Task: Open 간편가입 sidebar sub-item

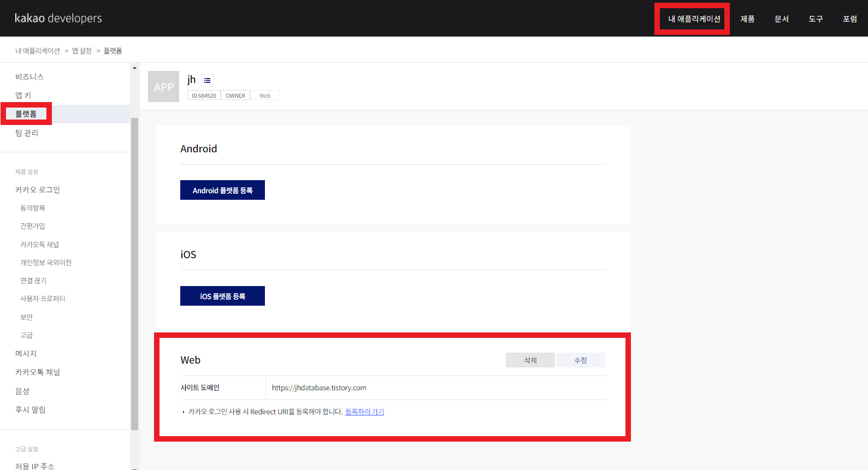Action: [x=33, y=226]
